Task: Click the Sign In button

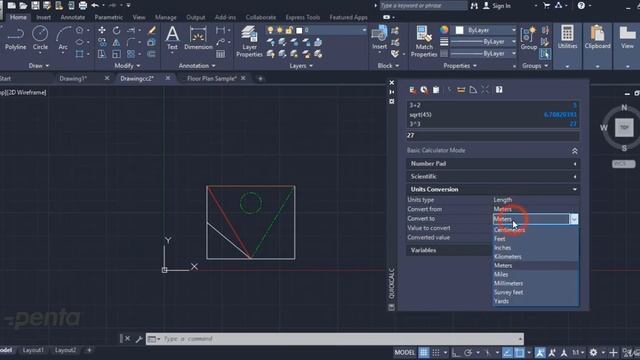Action: click(497, 6)
